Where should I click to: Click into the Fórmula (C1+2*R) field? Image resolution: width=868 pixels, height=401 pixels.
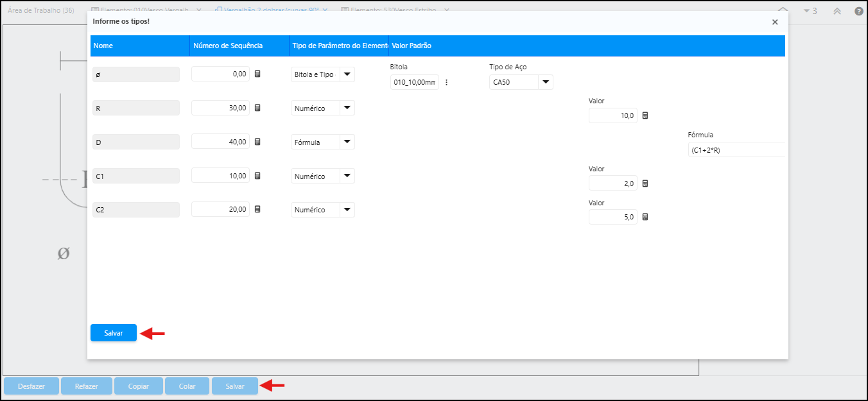[x=735, y=150]
